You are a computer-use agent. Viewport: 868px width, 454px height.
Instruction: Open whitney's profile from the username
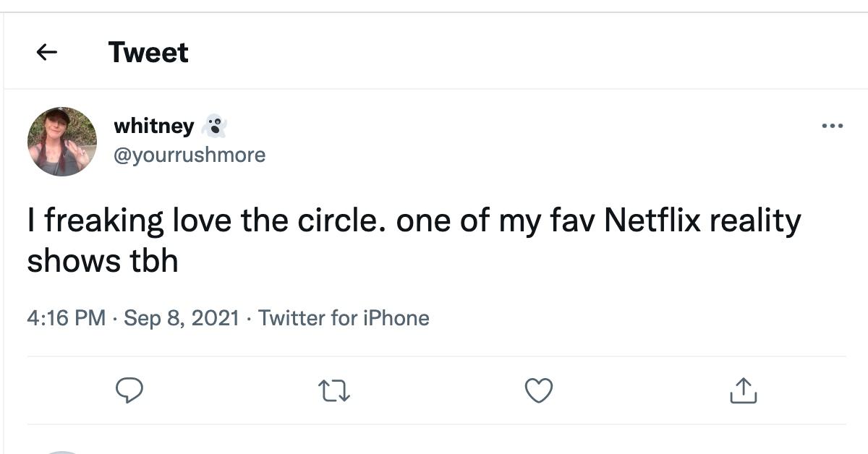(x=153, y=126)
